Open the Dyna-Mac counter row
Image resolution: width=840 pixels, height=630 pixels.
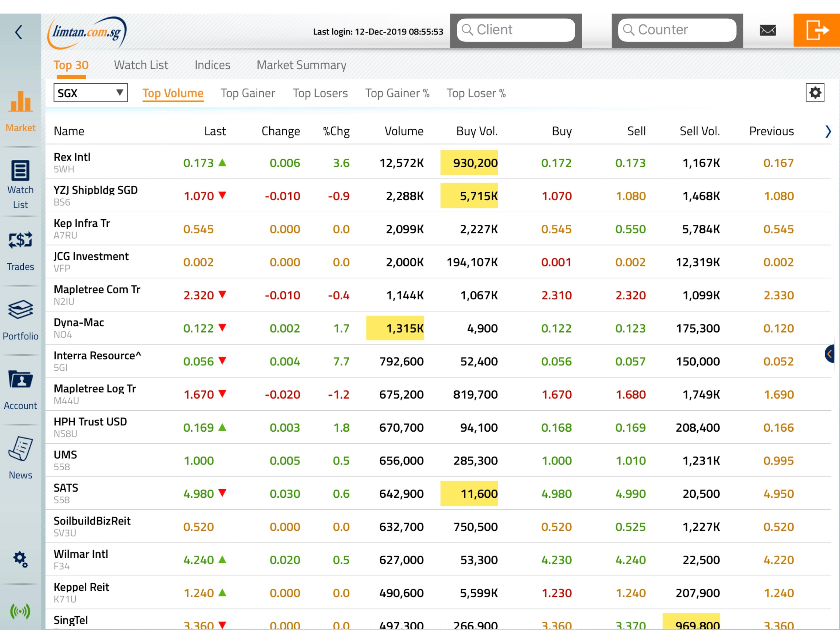438,328
